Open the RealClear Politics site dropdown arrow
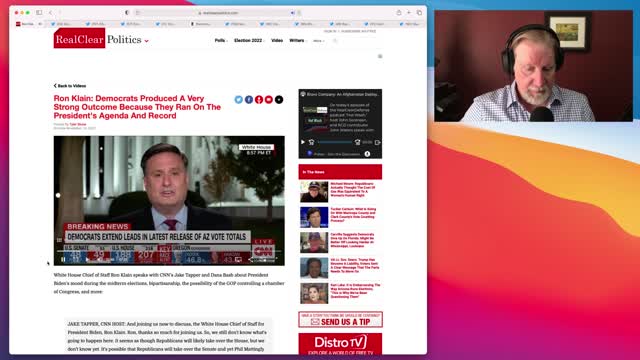 click(x=147, y=41)
